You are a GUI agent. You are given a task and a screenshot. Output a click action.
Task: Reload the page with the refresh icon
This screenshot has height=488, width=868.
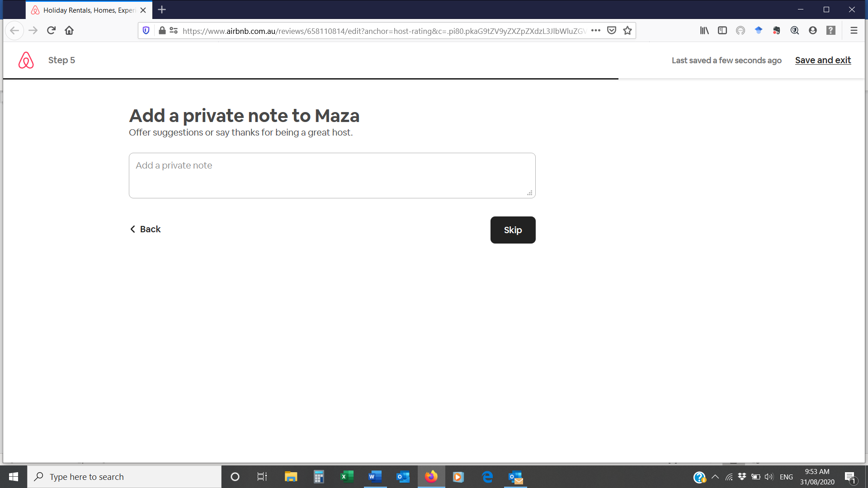click(x=51, y=30)
